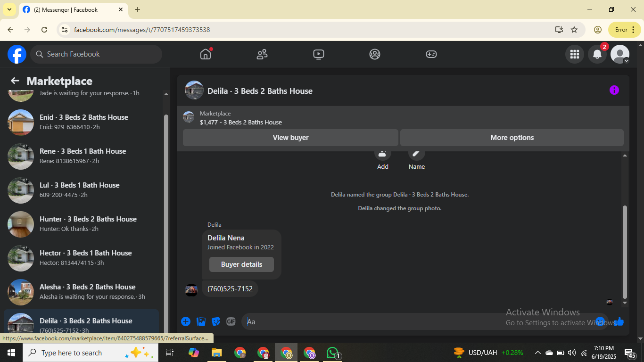This screenshot has height=362, width=644.
Task: Reload the page in Chrome
Action: pos(44,30)
